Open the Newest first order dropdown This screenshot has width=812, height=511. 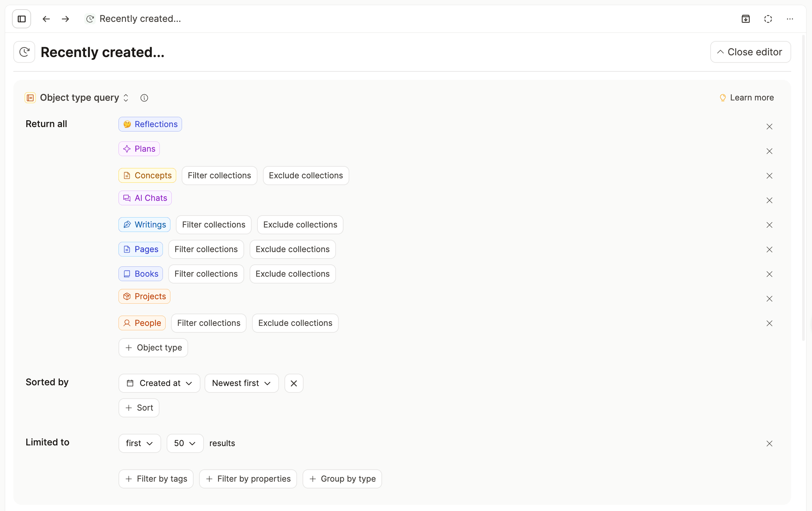click(x=241, y=383)
